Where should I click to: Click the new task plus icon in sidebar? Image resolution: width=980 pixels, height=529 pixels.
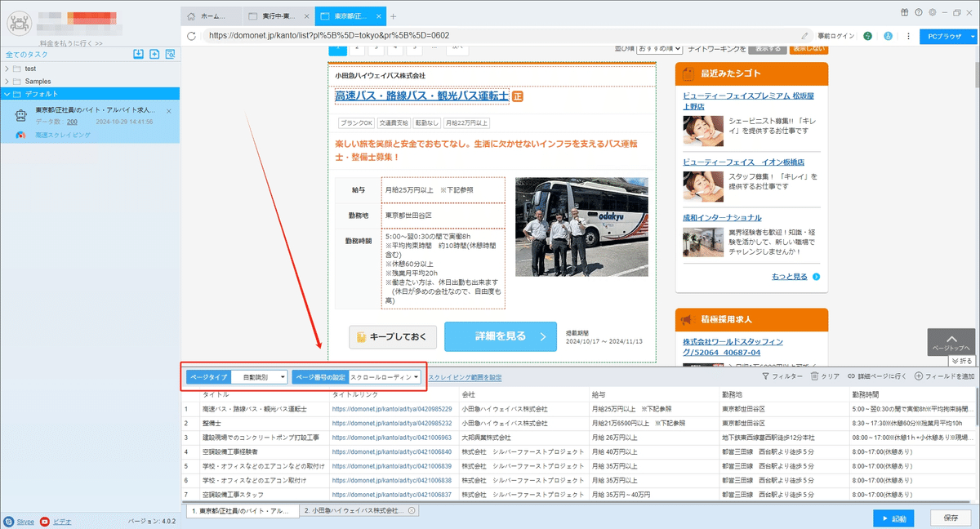pos(154,54)
